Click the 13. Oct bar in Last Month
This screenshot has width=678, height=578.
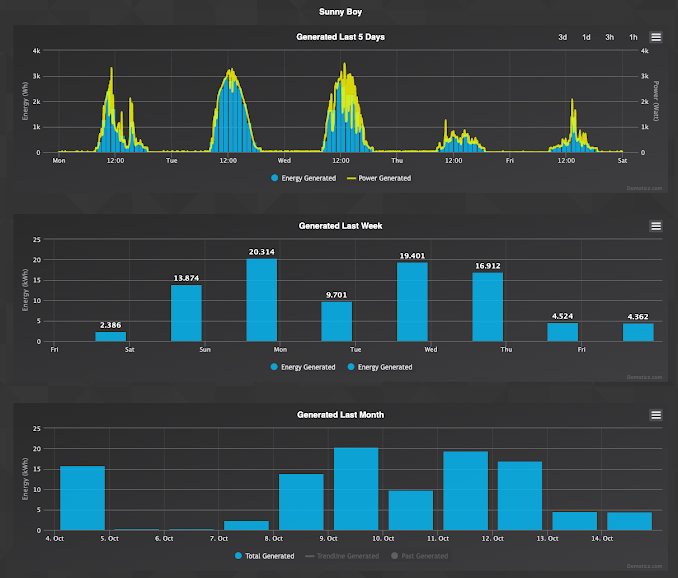click(575, 521)
